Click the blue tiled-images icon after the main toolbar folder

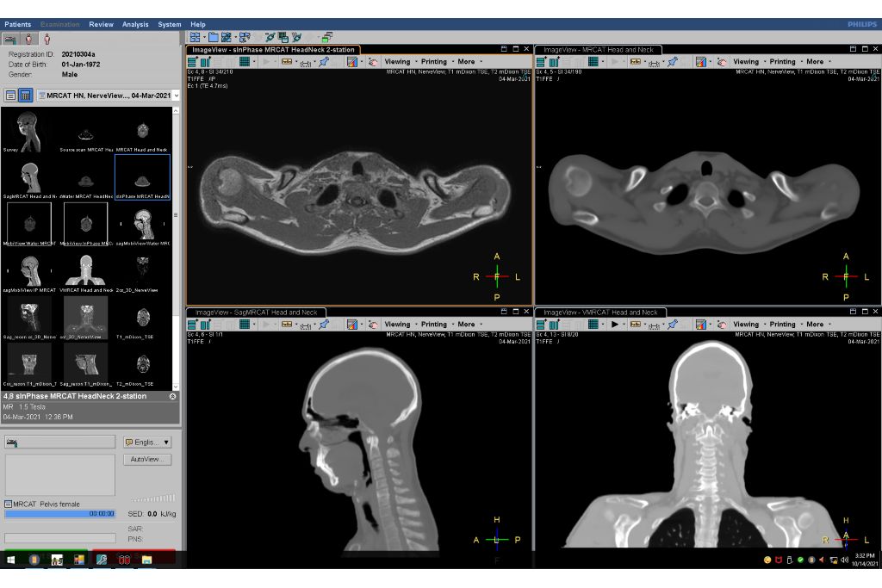tap(227, 37)
